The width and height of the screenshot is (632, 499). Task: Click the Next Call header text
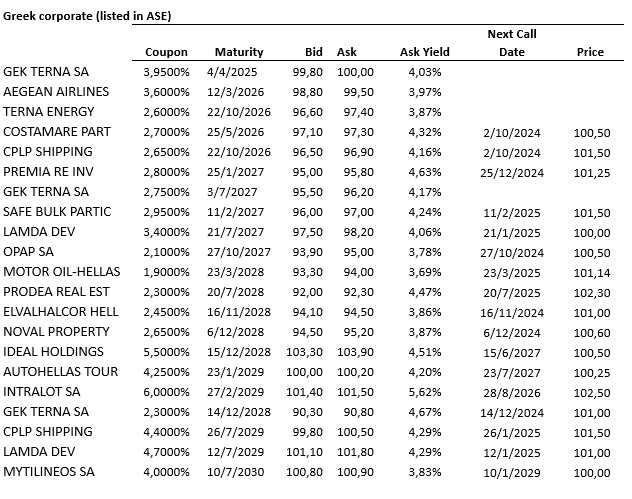coord(512,34)
